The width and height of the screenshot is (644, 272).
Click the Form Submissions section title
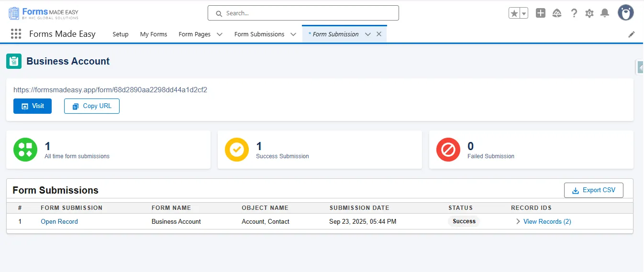click(56, 190)
